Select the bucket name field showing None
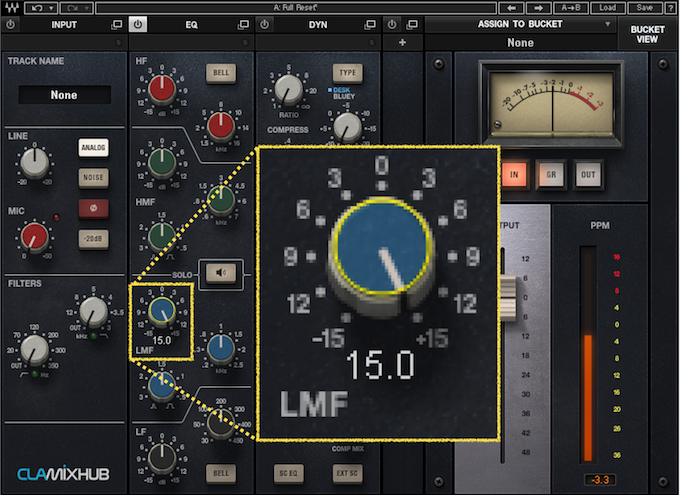 coord(520,43)
